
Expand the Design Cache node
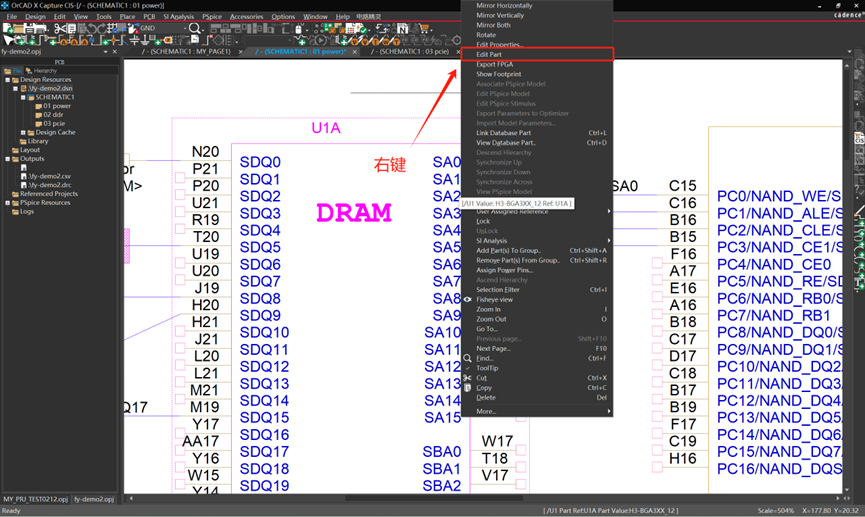coord(23,132)
